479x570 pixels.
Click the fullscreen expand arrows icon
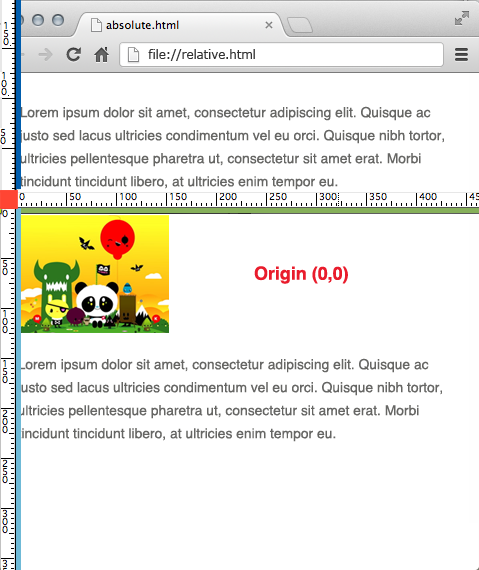(x=462, y=18)
